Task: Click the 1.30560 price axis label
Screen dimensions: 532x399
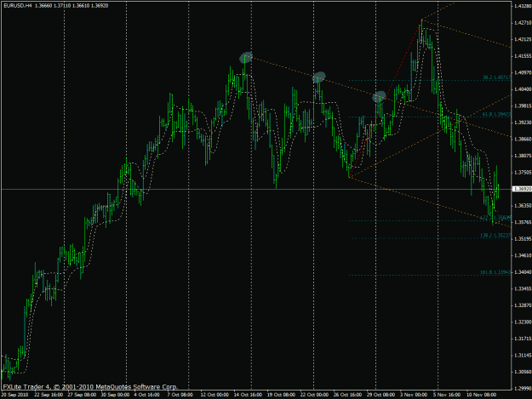Action: [x=523, y=372]
